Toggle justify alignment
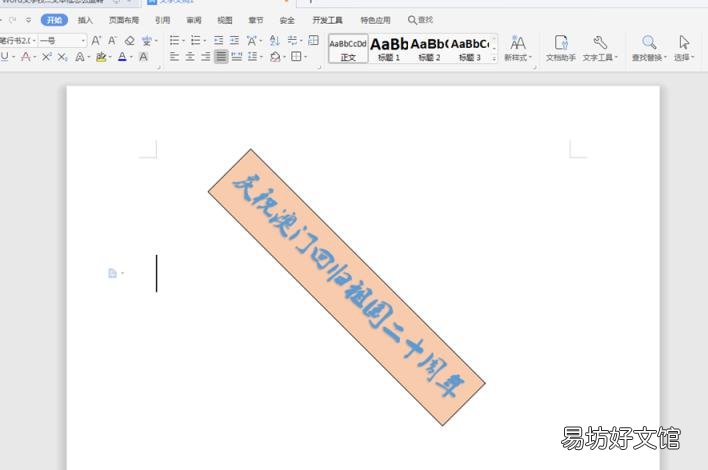Viewport: 708px width, 470px height. click(x=221, y=56)
